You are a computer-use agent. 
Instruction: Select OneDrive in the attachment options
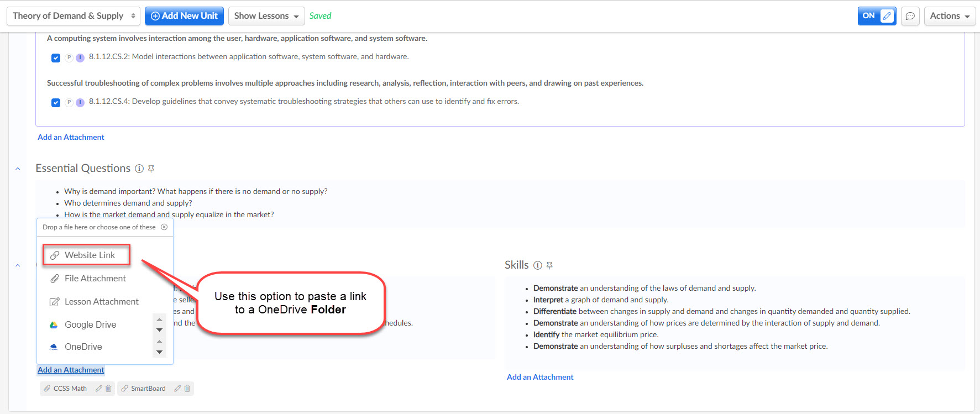click(x=83, y=347)
